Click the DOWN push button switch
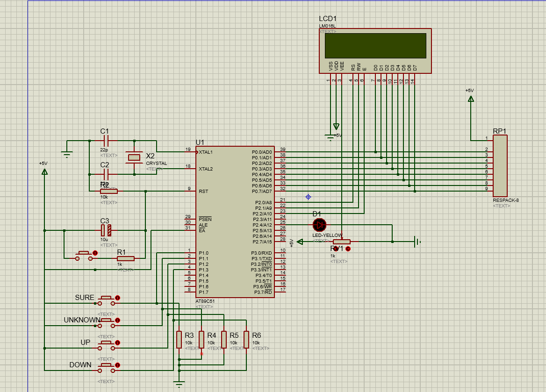This screenshot has width=546, height=392. point(106,368)
